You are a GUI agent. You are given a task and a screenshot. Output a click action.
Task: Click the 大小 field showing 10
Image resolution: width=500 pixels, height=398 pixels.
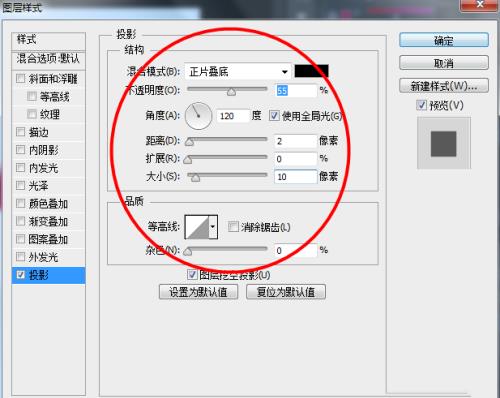(x=295, y=177)
